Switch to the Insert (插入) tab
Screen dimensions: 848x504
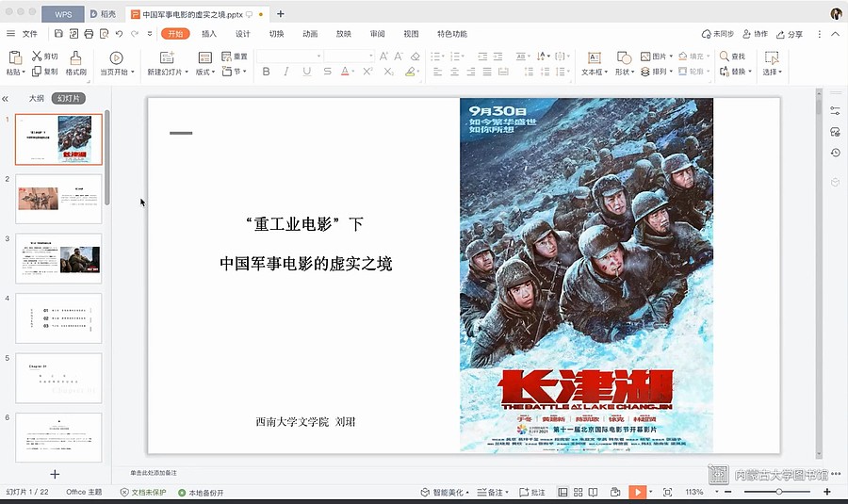pos(209,34)
